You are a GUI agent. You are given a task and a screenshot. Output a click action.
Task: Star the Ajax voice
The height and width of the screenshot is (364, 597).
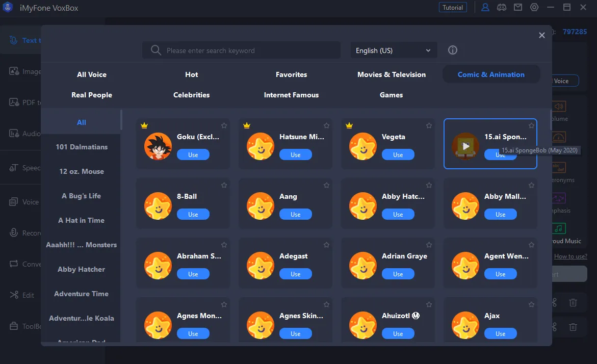pos(532,304)
